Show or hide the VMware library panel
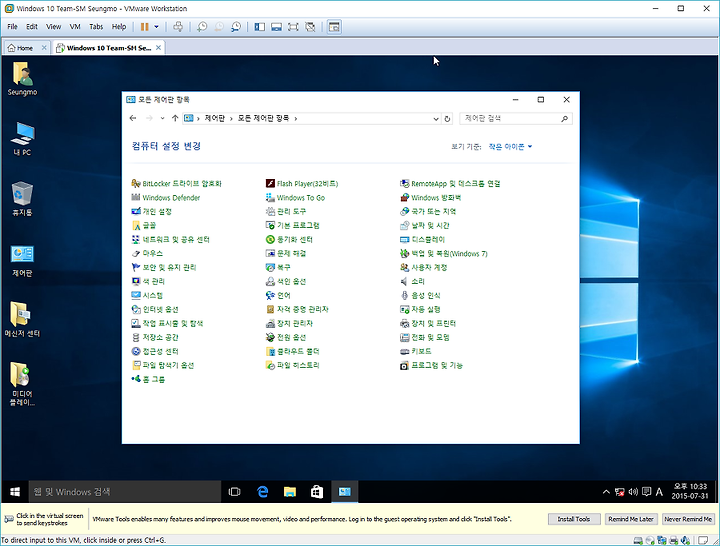Viewport: 720px width, 546px height. pyautogui.click(x=260, y=27)
